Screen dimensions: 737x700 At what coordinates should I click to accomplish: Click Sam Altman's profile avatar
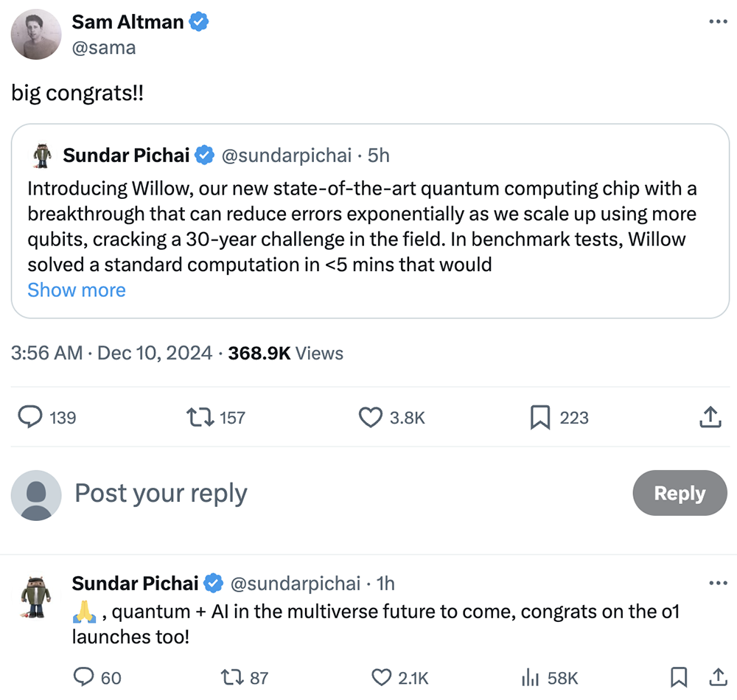(36, 35)
